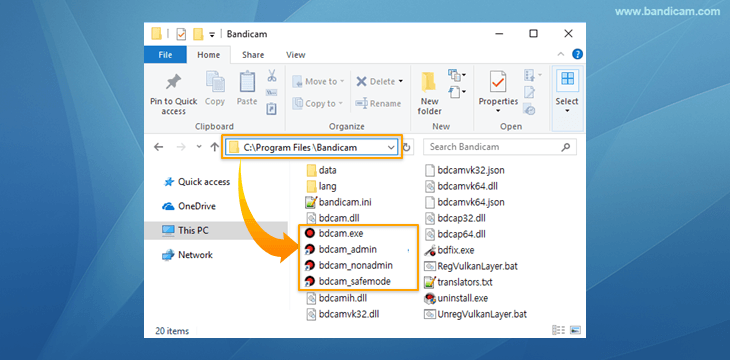Image resolution: width=730 pixels, height=360 pixels.
Task: Click the Copy ribbon icon
Action: 215,82
